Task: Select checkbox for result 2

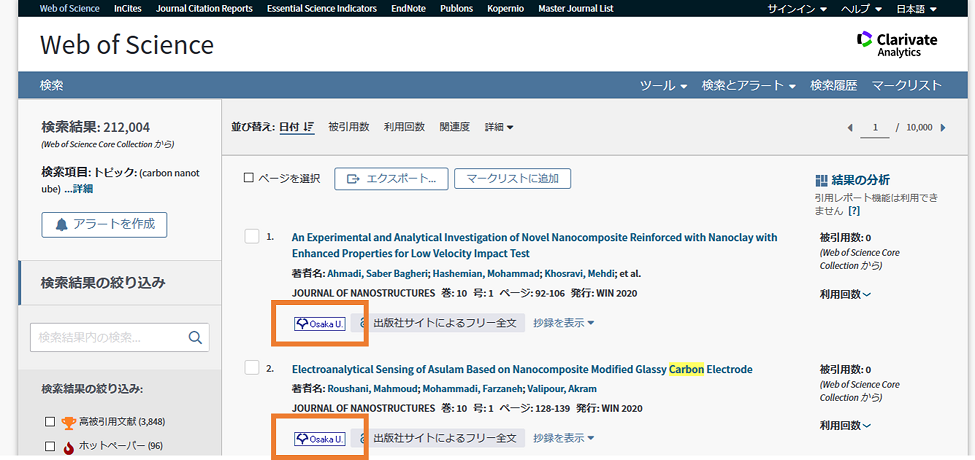Action: 252,368
